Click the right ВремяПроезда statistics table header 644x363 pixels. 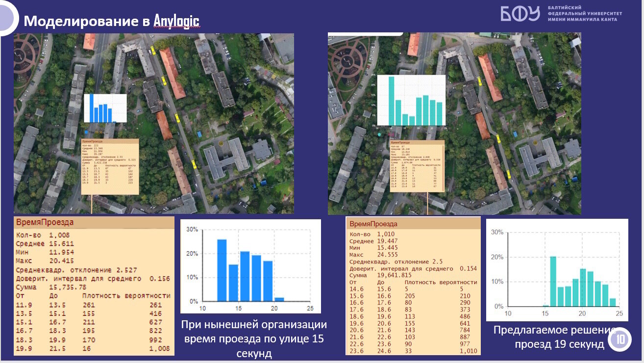[x=413, y=224]
